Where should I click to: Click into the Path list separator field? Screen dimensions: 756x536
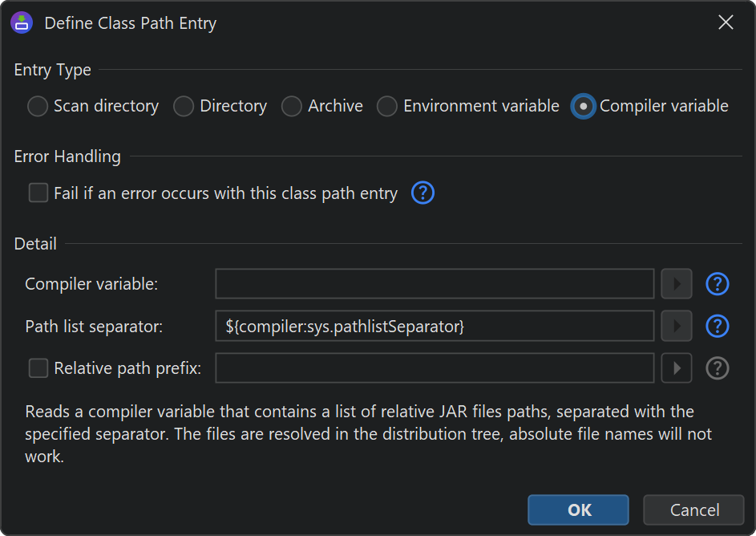click(435, 327)
